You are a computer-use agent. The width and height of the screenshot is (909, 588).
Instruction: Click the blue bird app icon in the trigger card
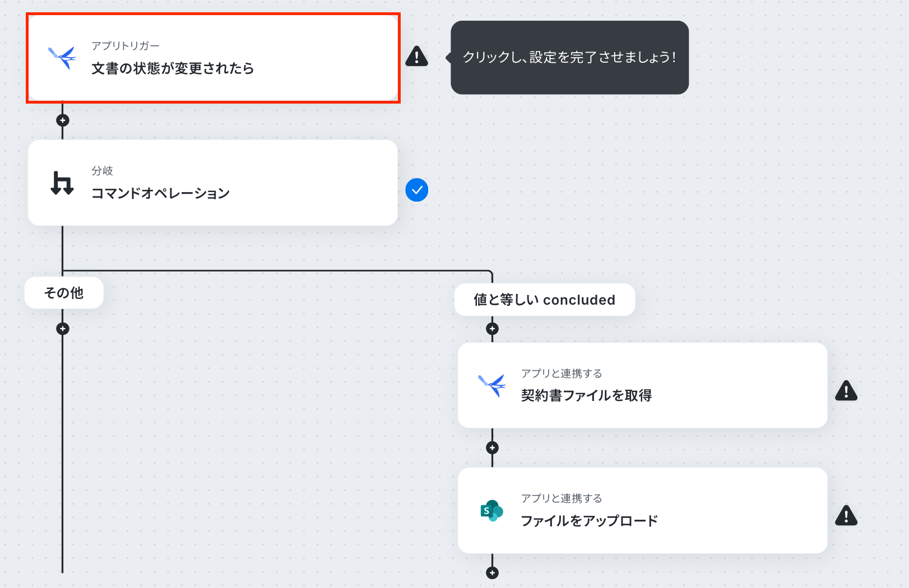click(62, 57)
